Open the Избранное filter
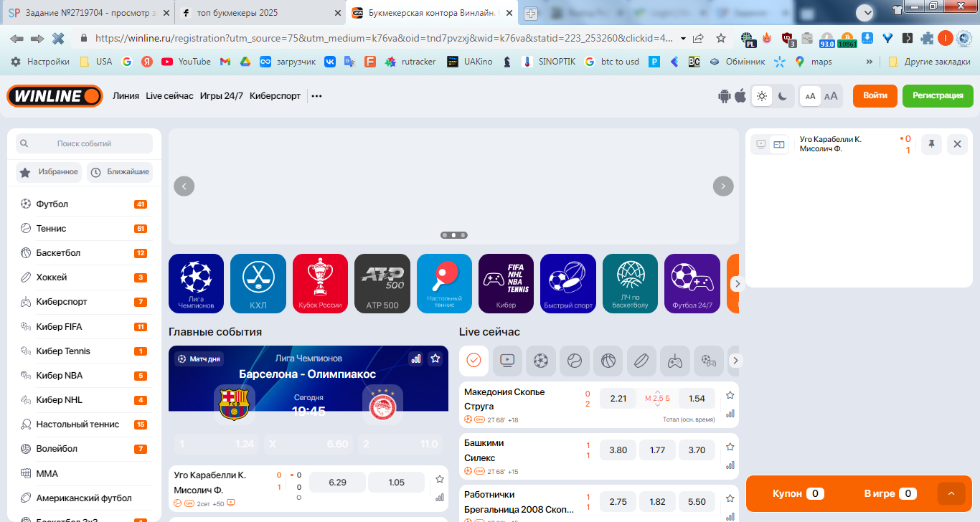 (x=49, y=172)
